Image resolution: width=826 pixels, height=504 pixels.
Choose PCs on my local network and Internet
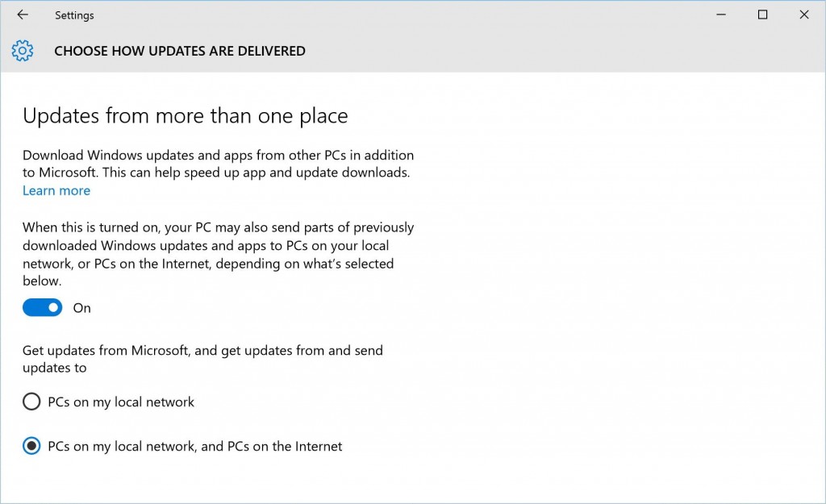(31, 445)
